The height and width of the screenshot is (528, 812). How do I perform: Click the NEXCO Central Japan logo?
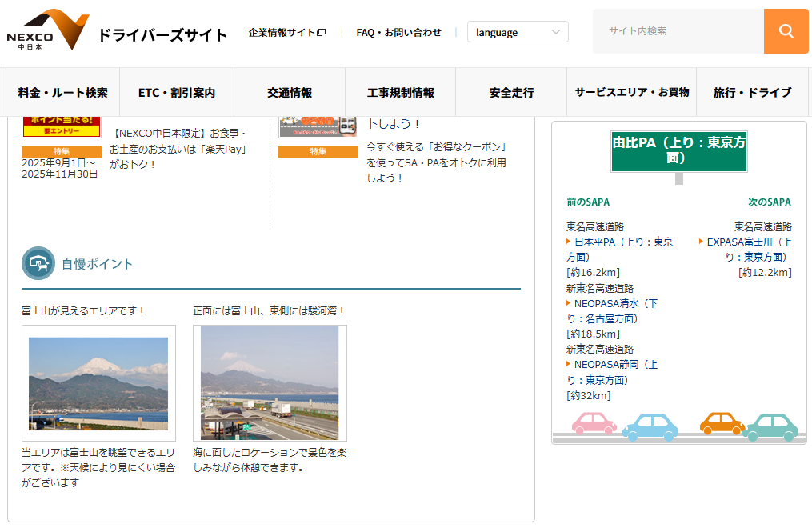click(x=48, y=31)
